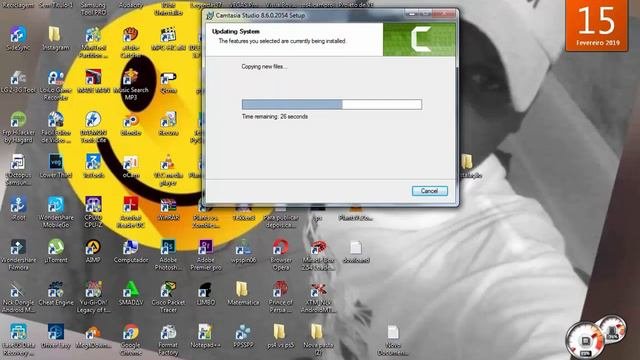This screenshot has width=640, height=360.
Task: Open Octopus Samsung shortcut
Action: pyautogui.click(x=18, y=171)
